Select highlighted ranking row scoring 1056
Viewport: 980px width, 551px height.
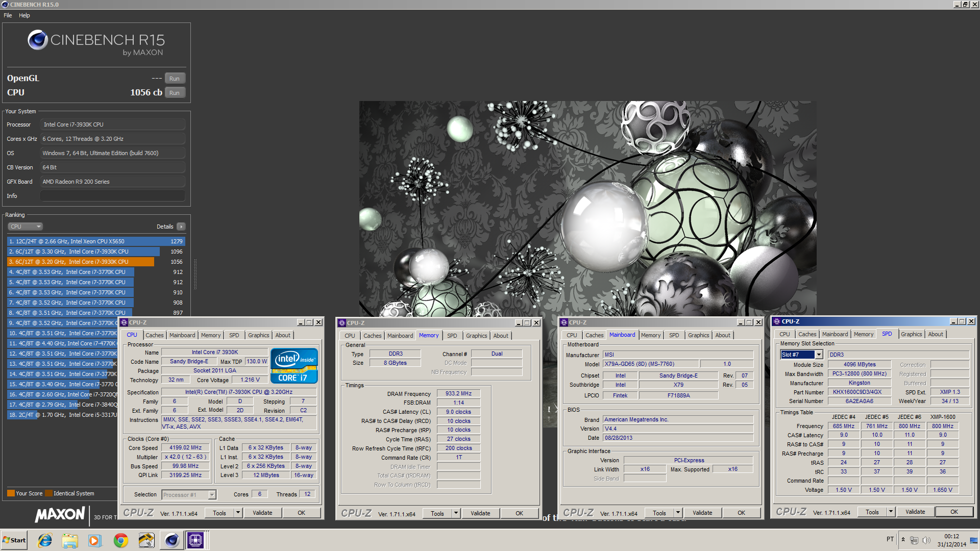[96, 262]
